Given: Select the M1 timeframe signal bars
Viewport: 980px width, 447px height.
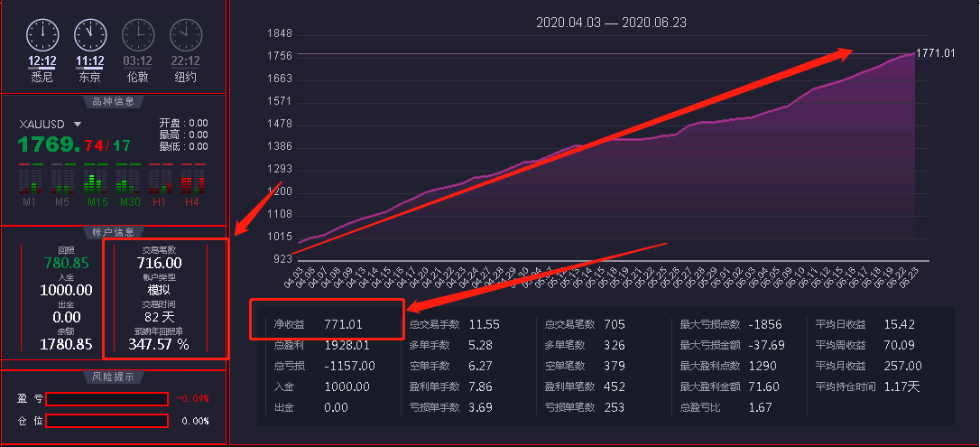Looking at the screenshot, I should 30,180.
